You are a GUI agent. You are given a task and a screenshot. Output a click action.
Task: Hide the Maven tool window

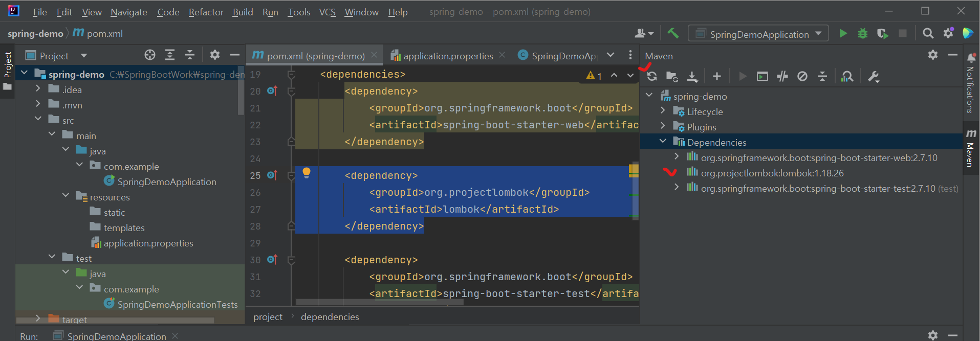pyautogui.click(x=953, y=55)
